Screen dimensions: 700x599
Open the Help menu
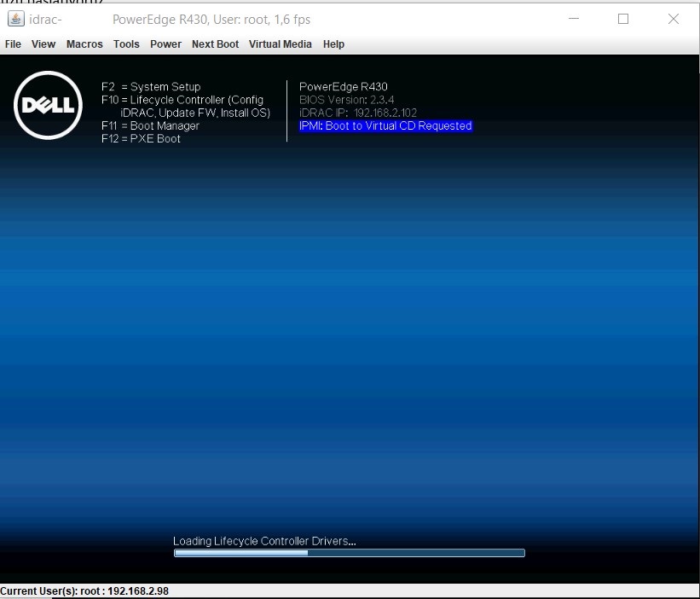pos(333,44)
